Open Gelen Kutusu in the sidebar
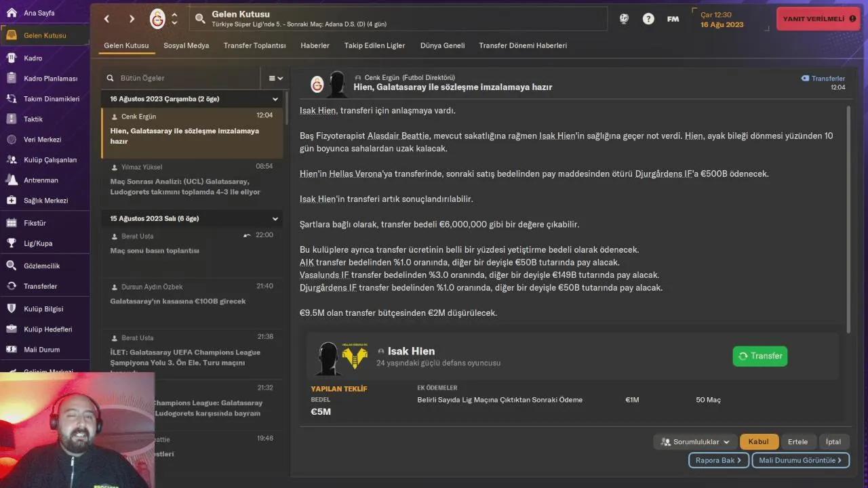Viewport: 868px width, 488px height. coord(45,35)
